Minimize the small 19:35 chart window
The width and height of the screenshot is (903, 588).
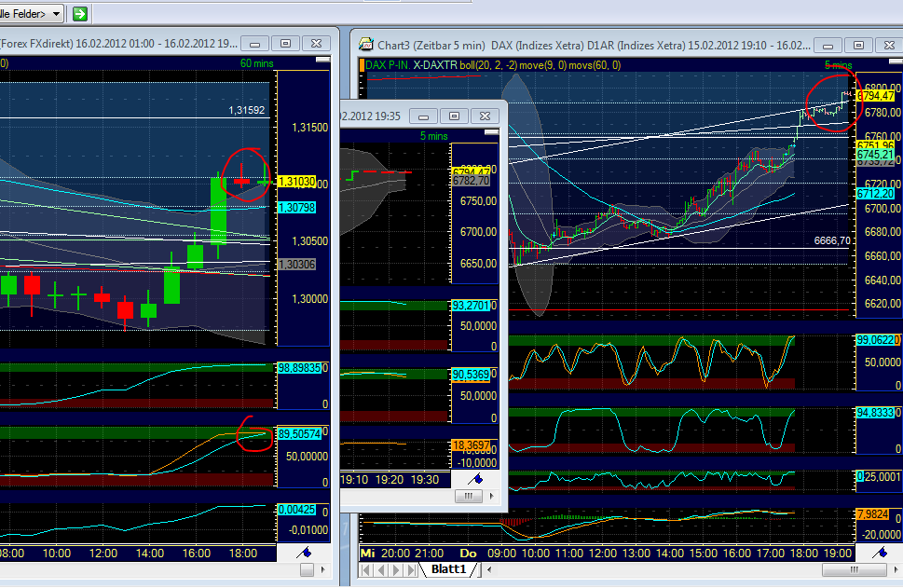click(x=423, y=116)
